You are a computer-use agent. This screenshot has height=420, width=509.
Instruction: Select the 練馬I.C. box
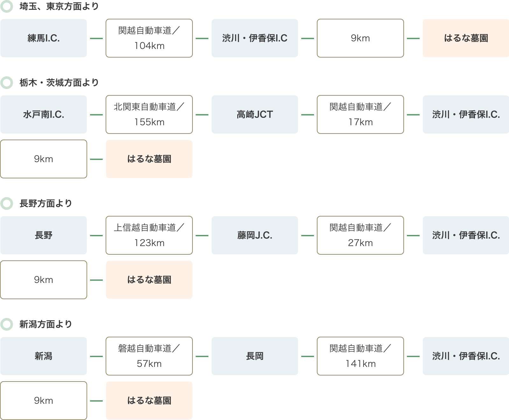coord(44,38)
